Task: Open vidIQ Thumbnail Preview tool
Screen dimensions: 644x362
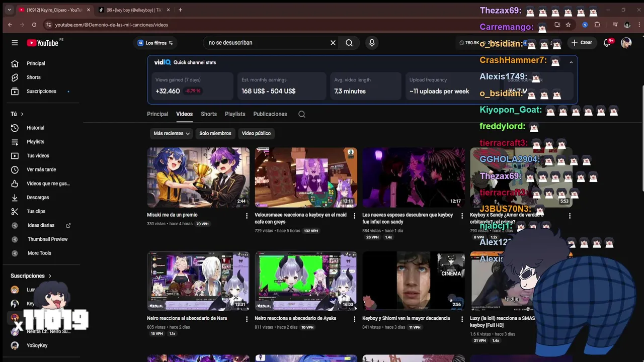Action: click(47, 239)
